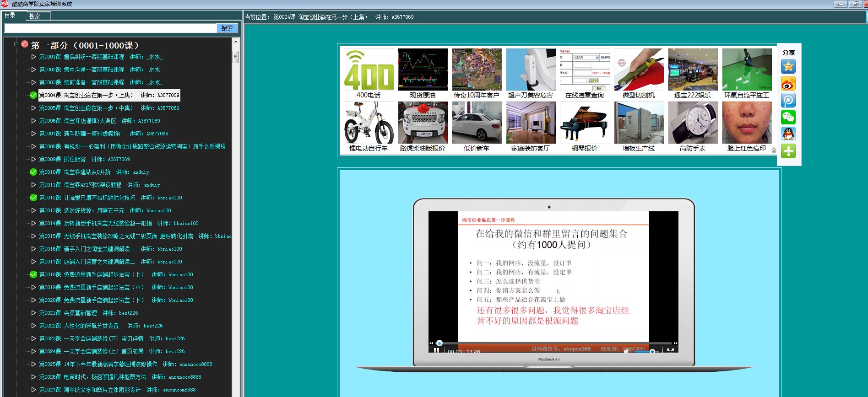Switch to the 搜索 tab

tap(35, 16)
